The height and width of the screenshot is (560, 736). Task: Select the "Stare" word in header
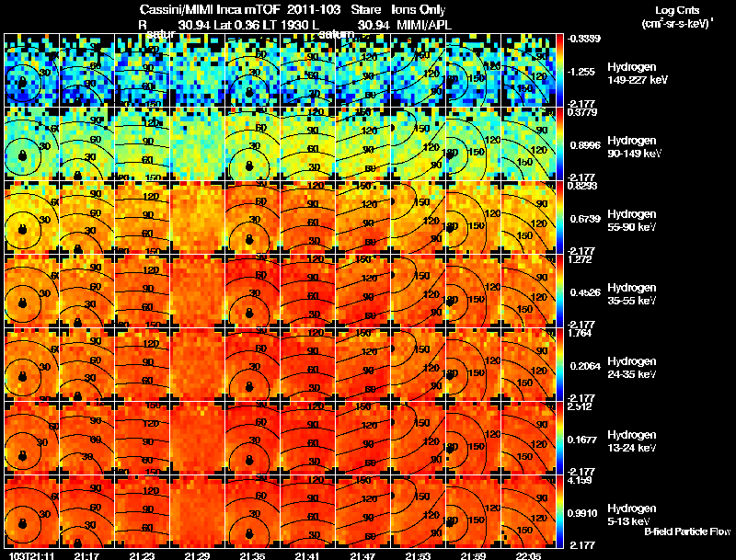366,10
